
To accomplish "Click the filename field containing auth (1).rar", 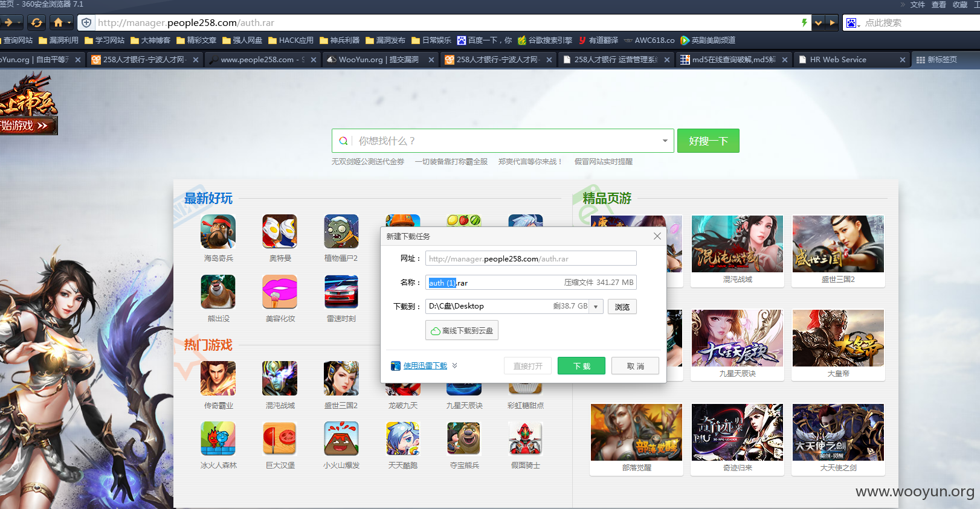I will (x=530, y=283).
